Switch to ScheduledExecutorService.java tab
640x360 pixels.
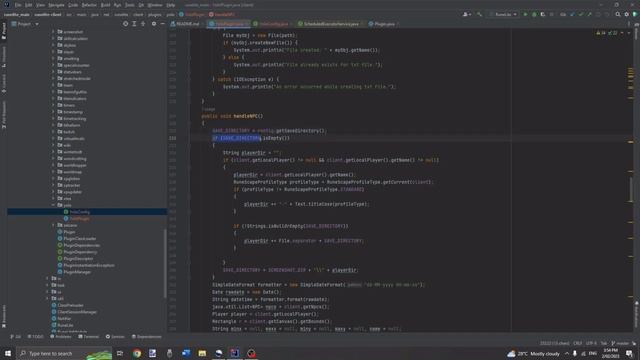click(330, 24)
